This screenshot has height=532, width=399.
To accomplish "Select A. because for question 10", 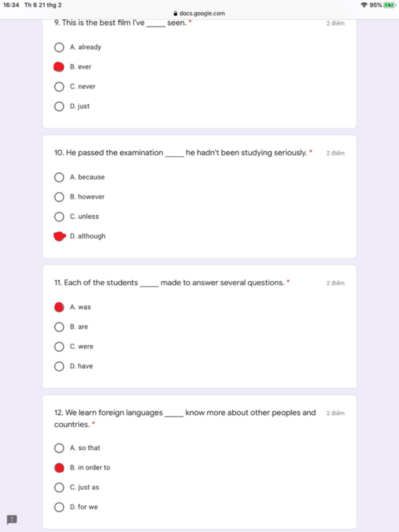I will click(59, 177).
